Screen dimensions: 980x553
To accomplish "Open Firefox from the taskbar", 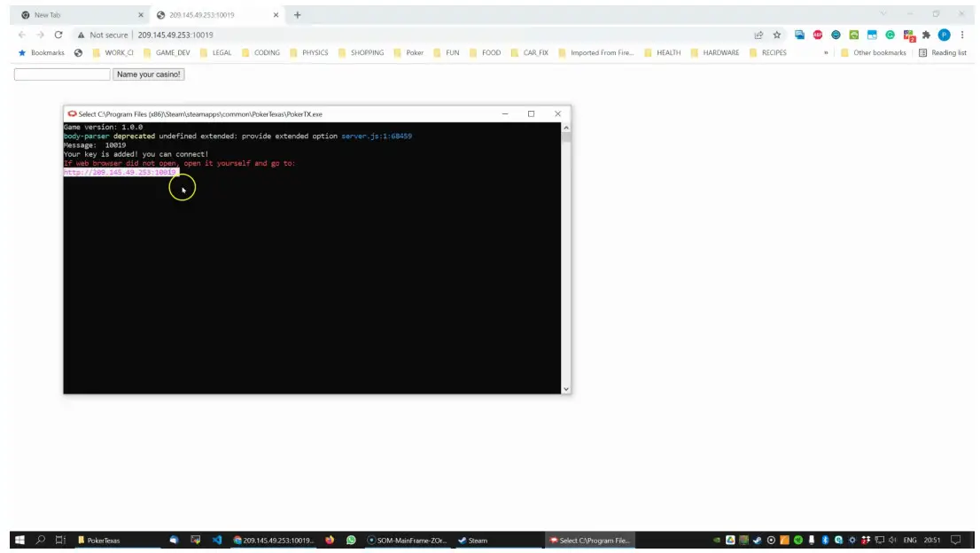I will click(x=330, y=540).
